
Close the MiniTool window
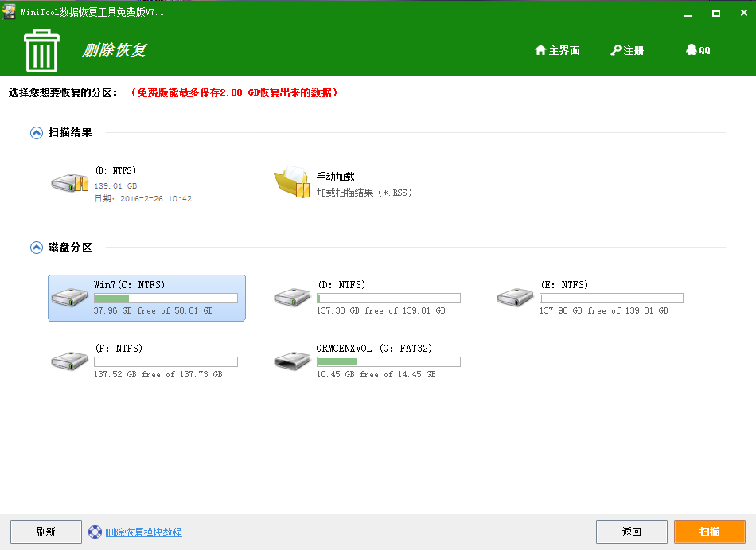(744, 13)
